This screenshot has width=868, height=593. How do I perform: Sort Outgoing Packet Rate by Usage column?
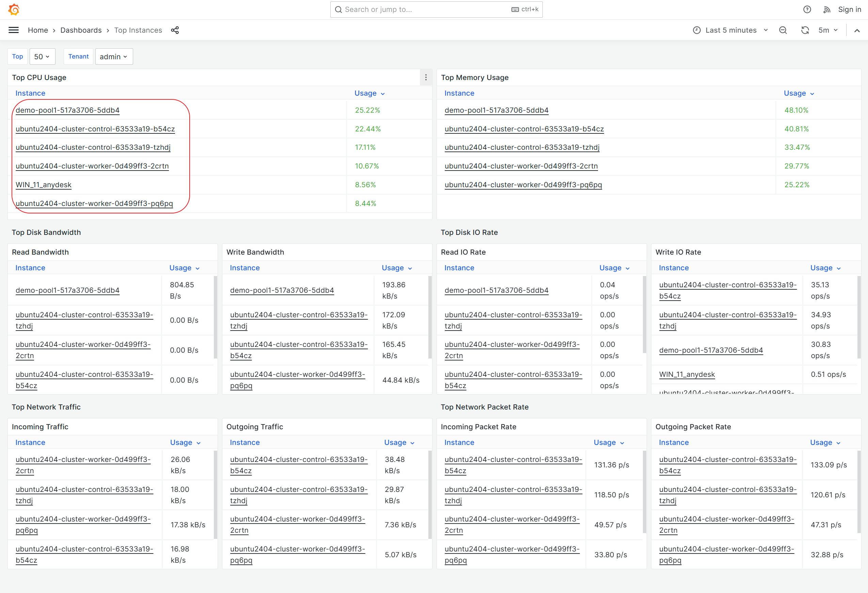pyautogui.click(x=825, y=442)
